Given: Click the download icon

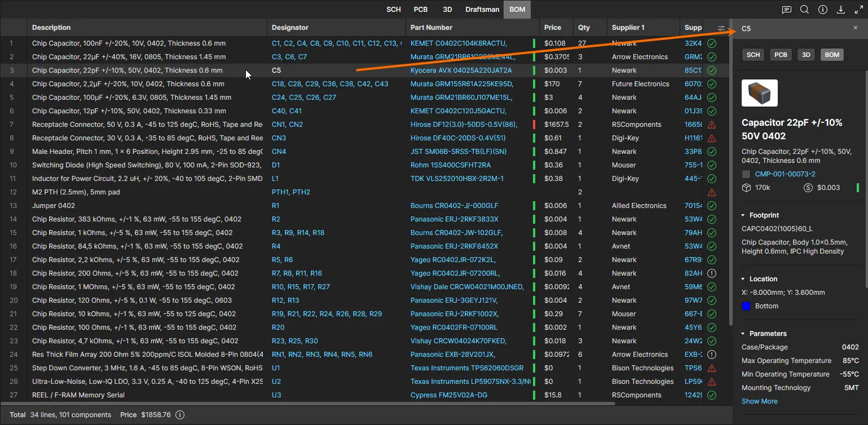Looking at the screenshot, I should pos(840,10).
